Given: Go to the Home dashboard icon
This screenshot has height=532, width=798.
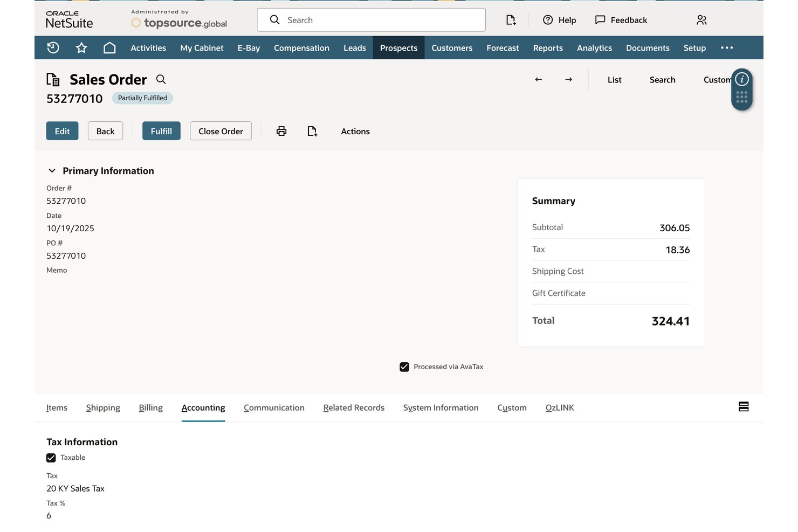Looking at the screenshot, I should (x=109, y=48).
